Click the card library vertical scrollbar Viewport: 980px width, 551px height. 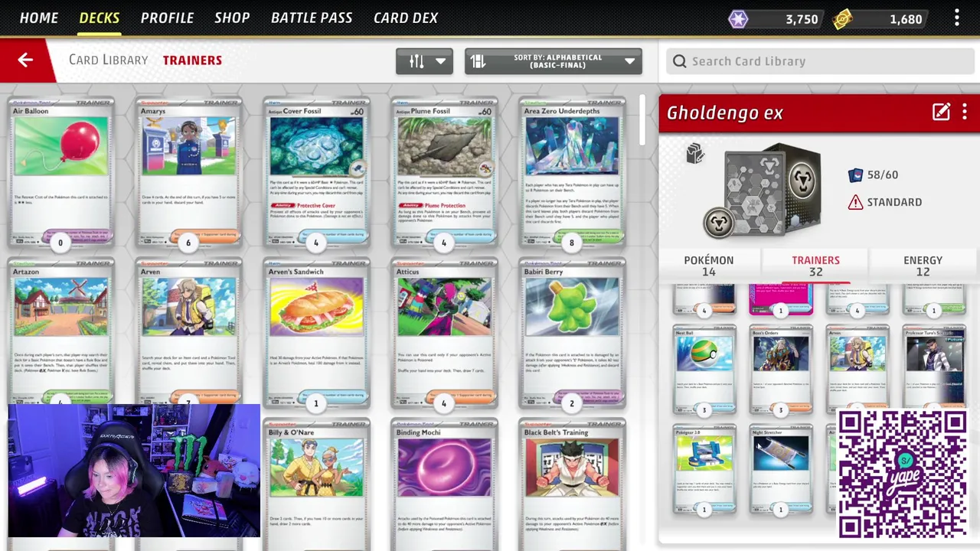point(642,120)
